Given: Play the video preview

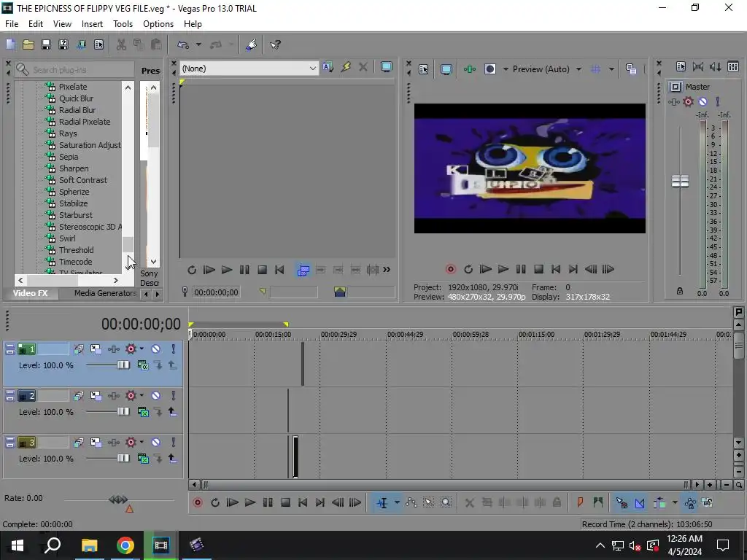Looking at the screenshot, I should [x=503, y=269].
